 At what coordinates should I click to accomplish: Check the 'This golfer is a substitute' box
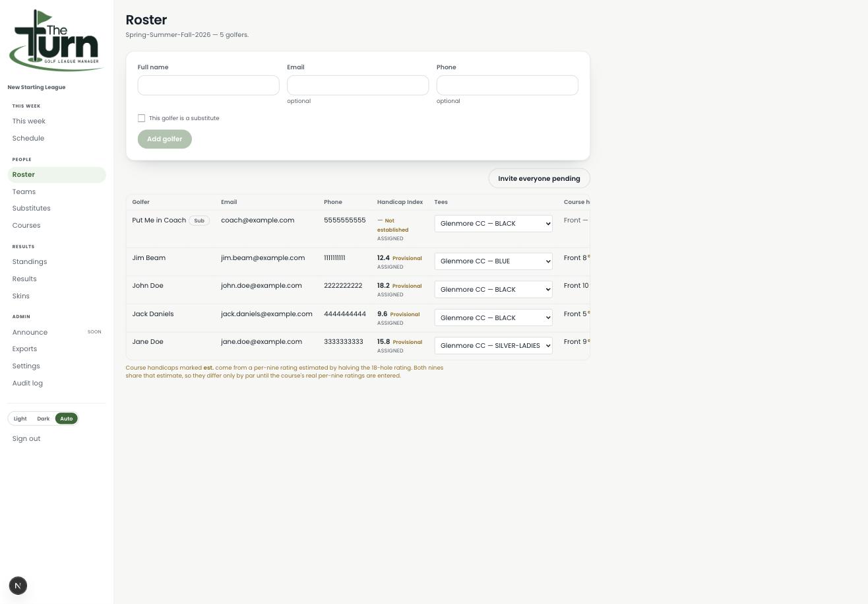pyautogui.click(x=141, y=118)
